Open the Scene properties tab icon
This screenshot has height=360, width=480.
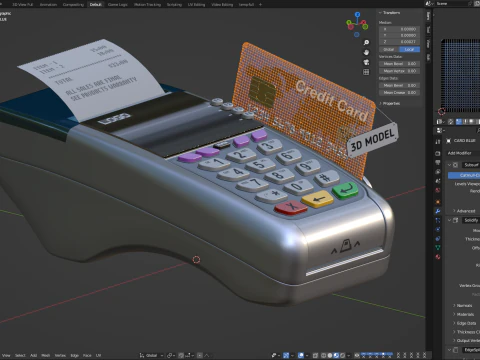(x=438, y=181)
